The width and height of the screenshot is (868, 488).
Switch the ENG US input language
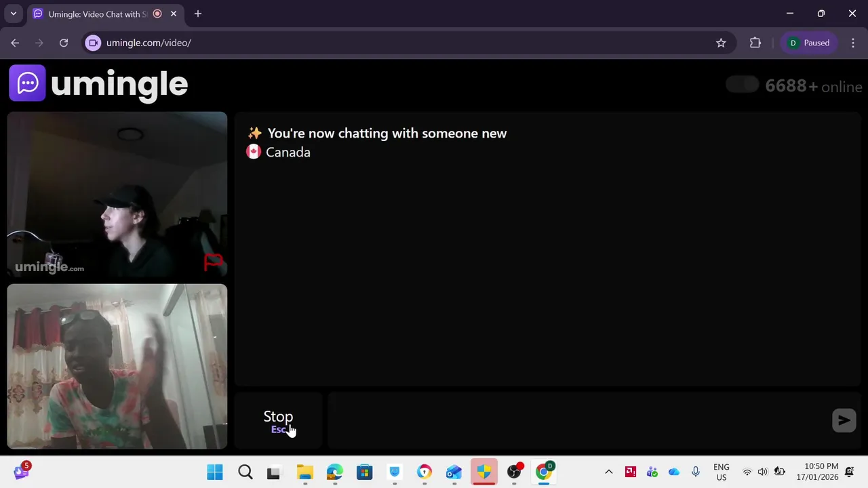[722, 472]
